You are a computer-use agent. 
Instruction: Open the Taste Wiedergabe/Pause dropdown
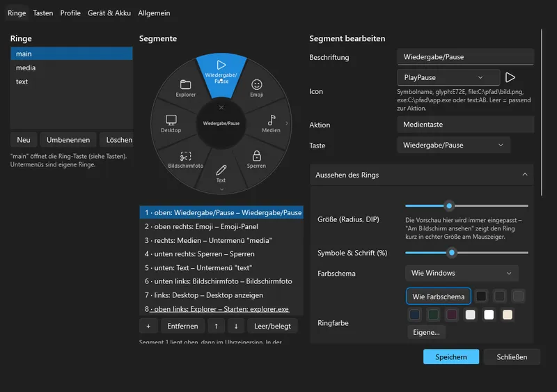453,145
